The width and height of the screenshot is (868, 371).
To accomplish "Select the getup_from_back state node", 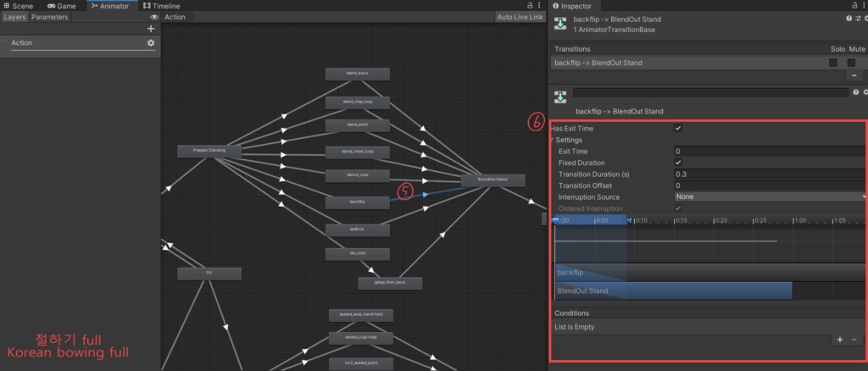I will pos(390,284).
